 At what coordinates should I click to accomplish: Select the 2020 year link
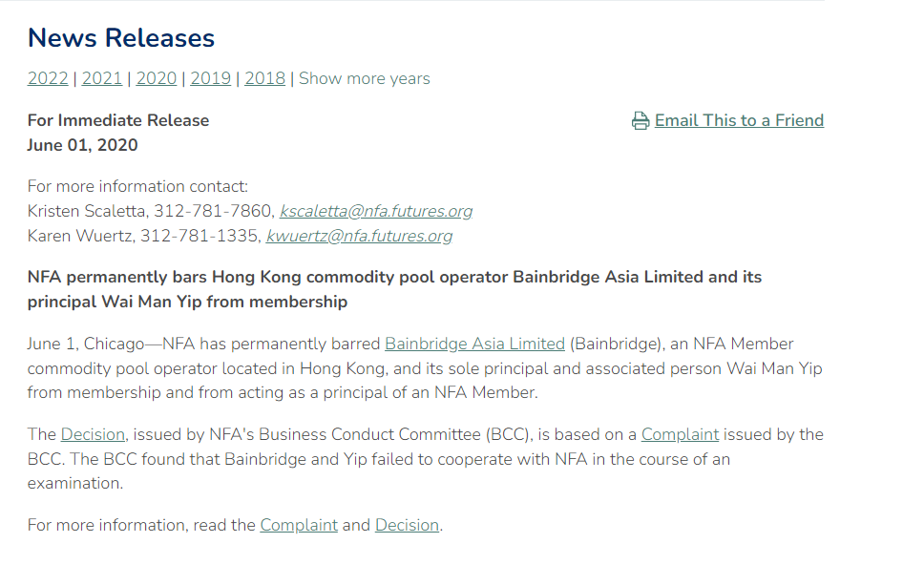157,79
